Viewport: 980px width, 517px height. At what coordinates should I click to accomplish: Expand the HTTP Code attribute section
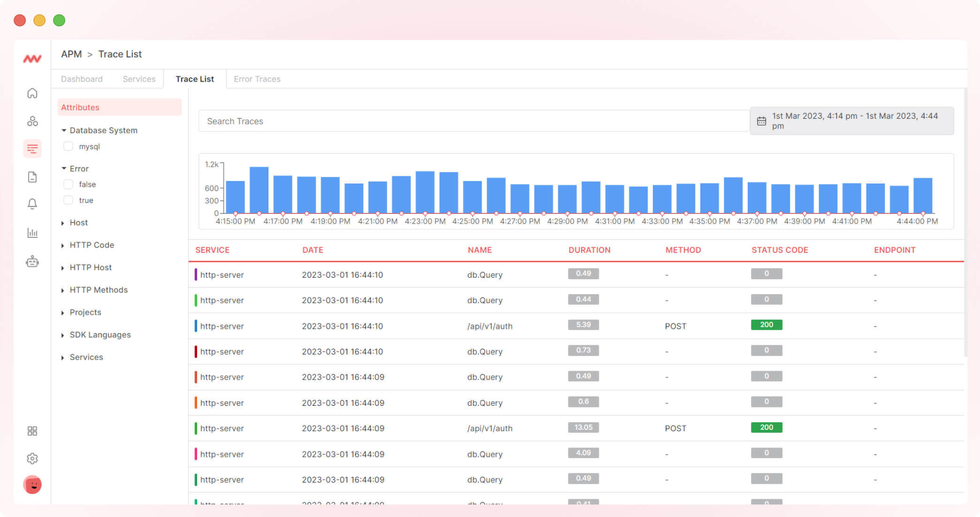tap(92, 245)
